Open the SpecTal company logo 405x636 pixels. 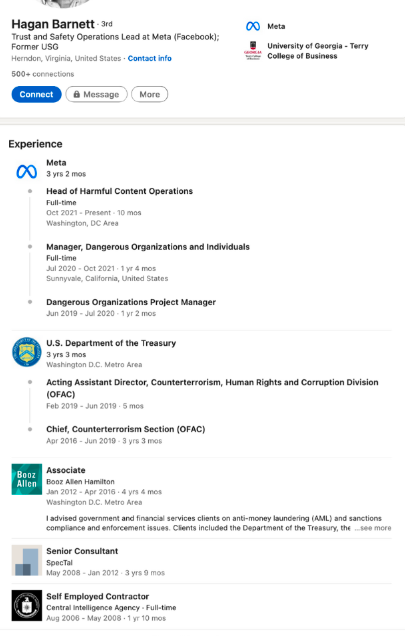click(x=27, y=560)
